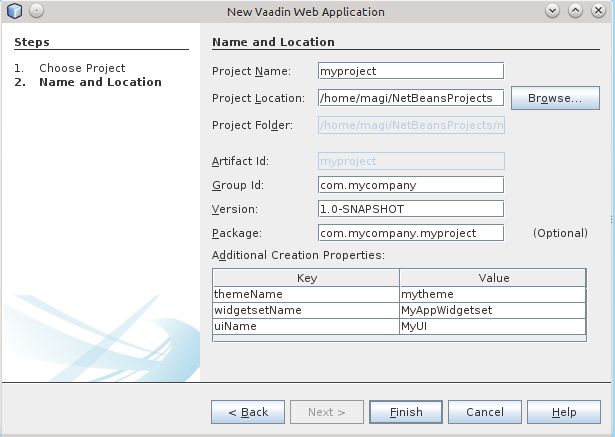Viewport: 615px width, 437px height.
Task: Go back with the < Back button
Action: [248, 412]
